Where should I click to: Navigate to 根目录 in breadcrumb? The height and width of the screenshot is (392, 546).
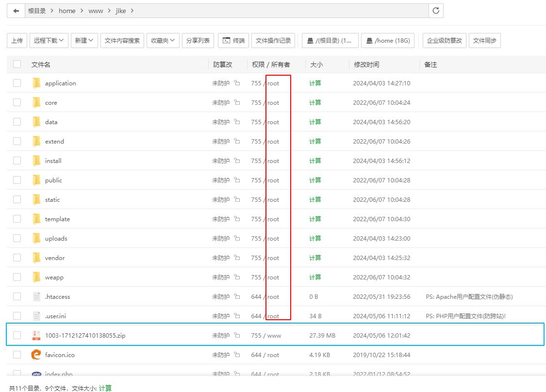37,11
